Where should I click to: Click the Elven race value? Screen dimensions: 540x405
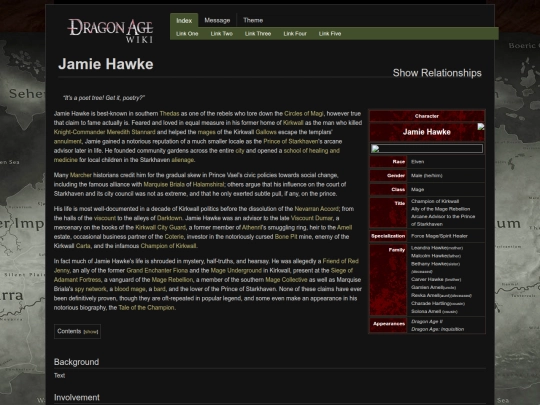pos(417,162)
